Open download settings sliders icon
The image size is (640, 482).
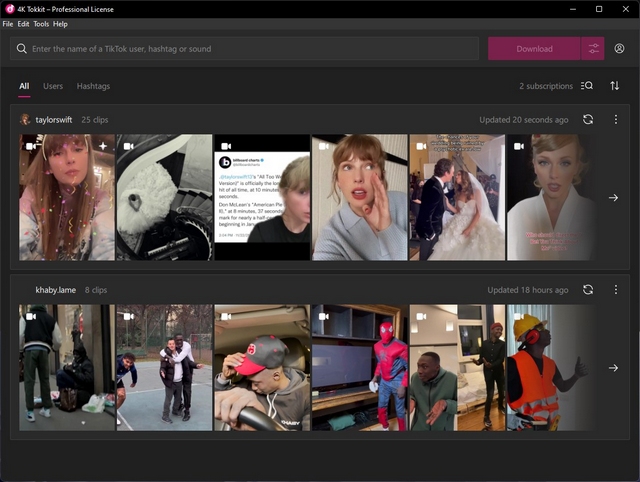coord(593,49)
